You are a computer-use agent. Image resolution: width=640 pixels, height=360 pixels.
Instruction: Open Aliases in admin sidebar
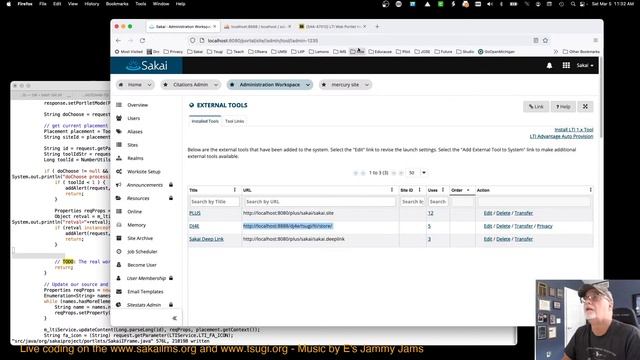135,131
